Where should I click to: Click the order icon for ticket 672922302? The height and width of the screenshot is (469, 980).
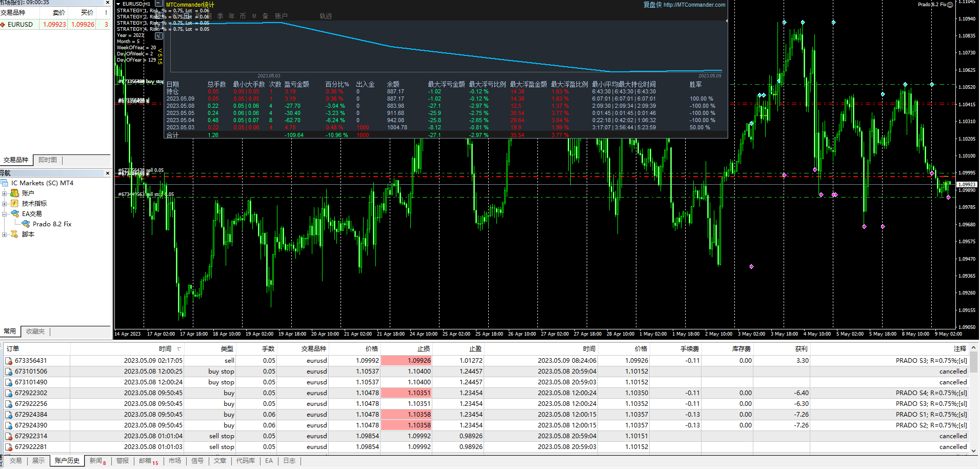pos(9,393)
